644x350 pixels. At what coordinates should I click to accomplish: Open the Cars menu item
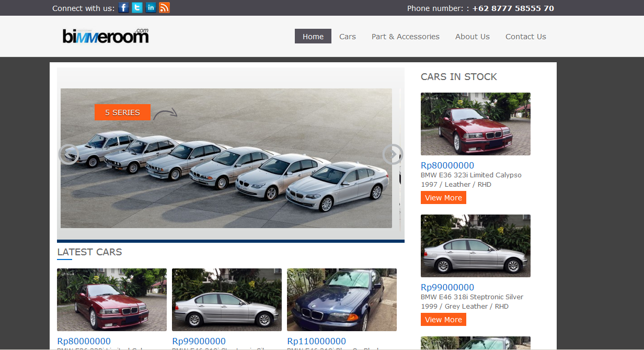[347, 37]
